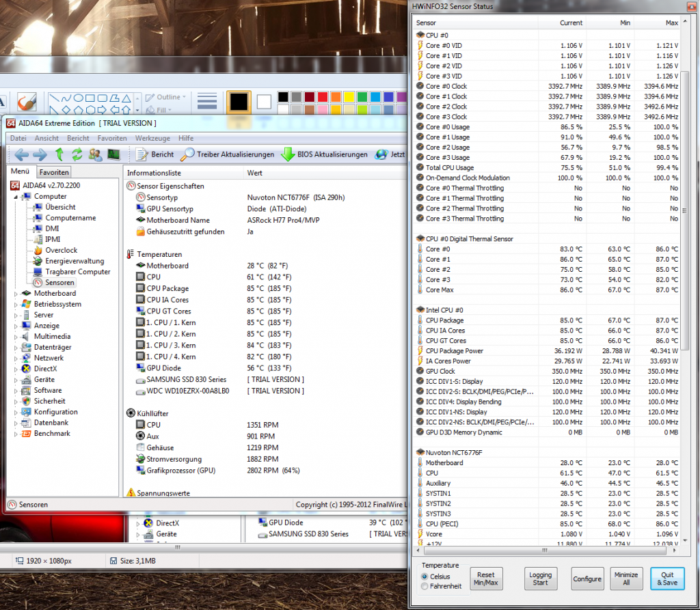Click the Paint brushes tool icon

point(27,101)
